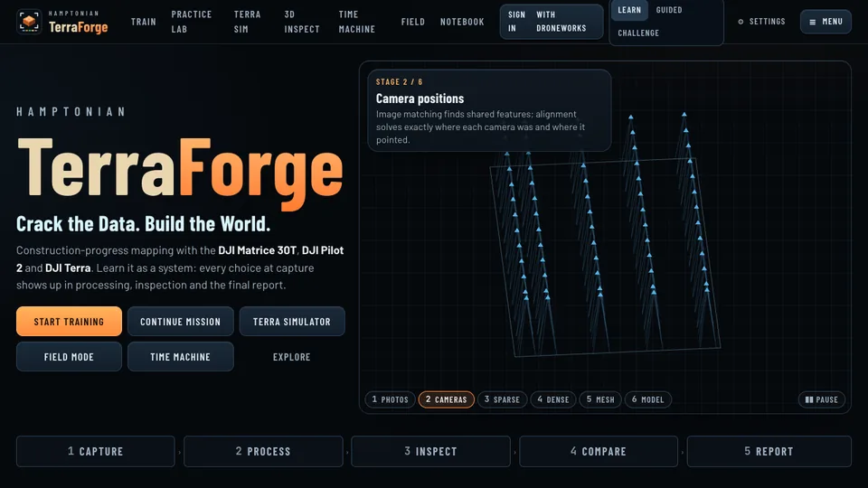Open the Notebook page
Screen dimensions: 868x488
pos(462,22)
